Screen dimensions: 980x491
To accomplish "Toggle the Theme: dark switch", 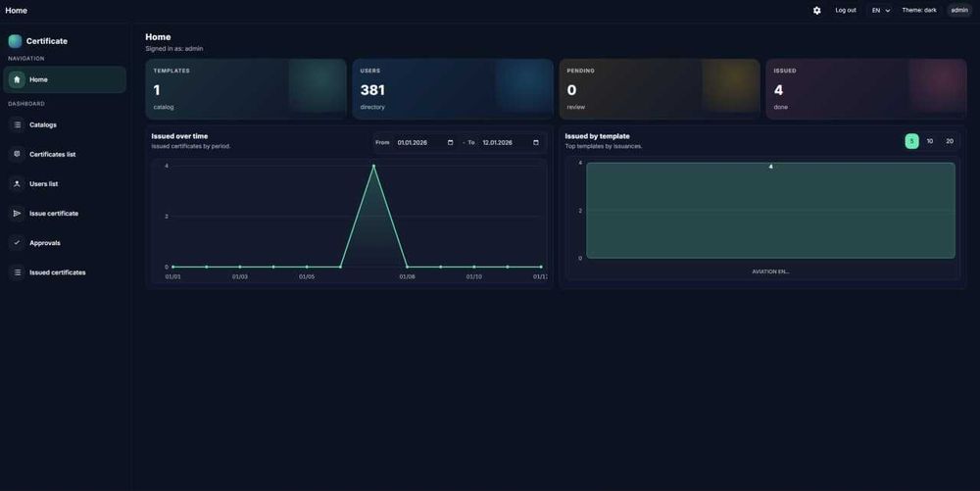I will [x=919, y=11].
